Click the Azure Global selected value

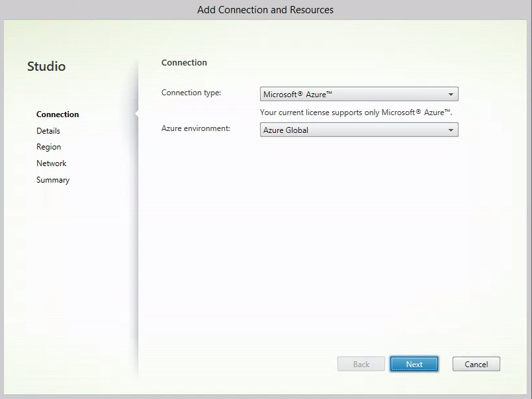[x=286, y=130]
